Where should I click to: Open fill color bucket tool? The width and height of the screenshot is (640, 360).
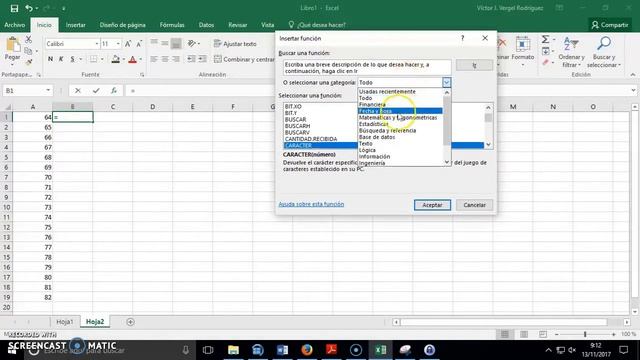click(116, 59)
